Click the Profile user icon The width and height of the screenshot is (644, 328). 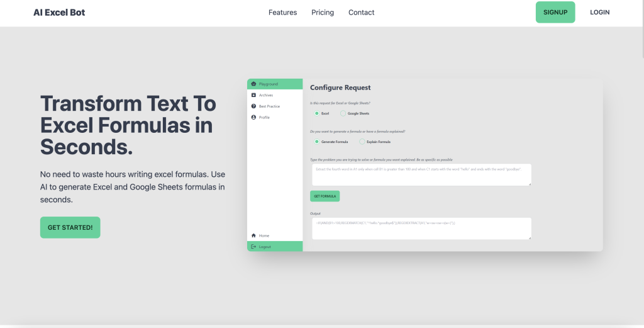coord(253,117)
